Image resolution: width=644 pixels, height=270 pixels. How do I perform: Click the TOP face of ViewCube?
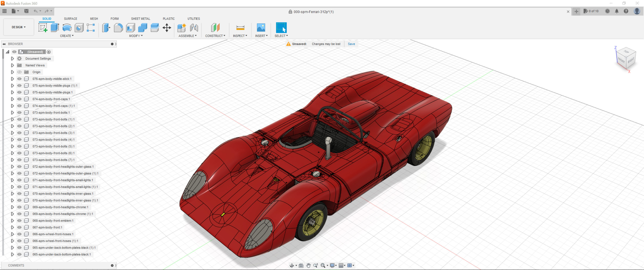(626, 52)
